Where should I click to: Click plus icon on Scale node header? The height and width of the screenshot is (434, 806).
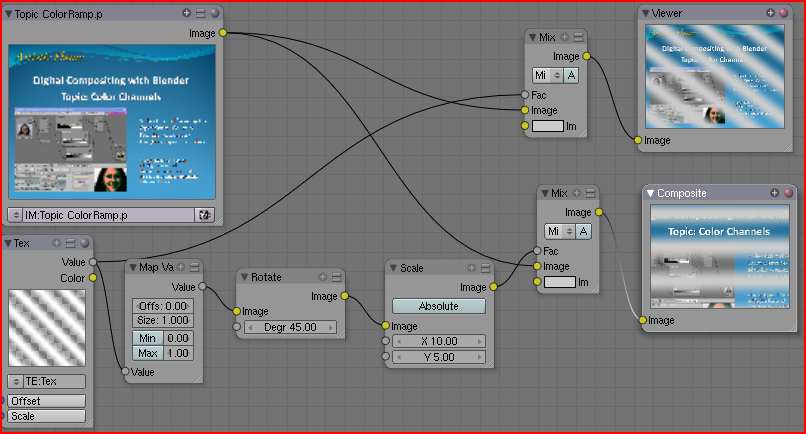pos(471,268)
